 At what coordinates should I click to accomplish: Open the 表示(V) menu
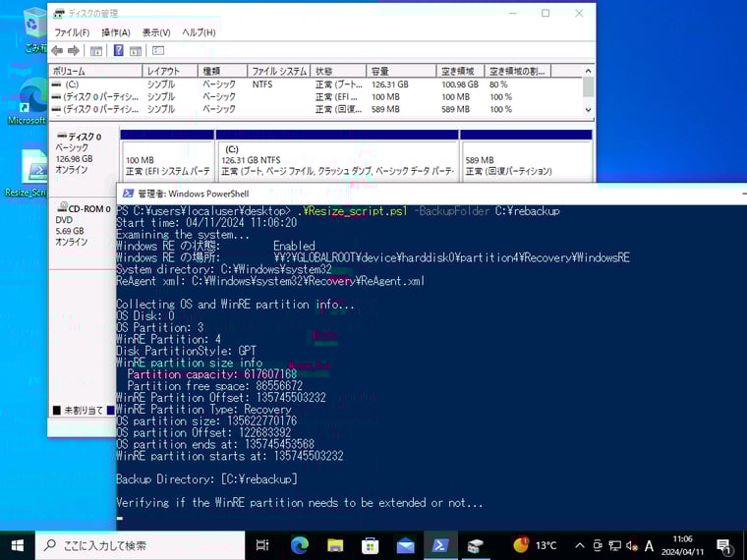156,32
